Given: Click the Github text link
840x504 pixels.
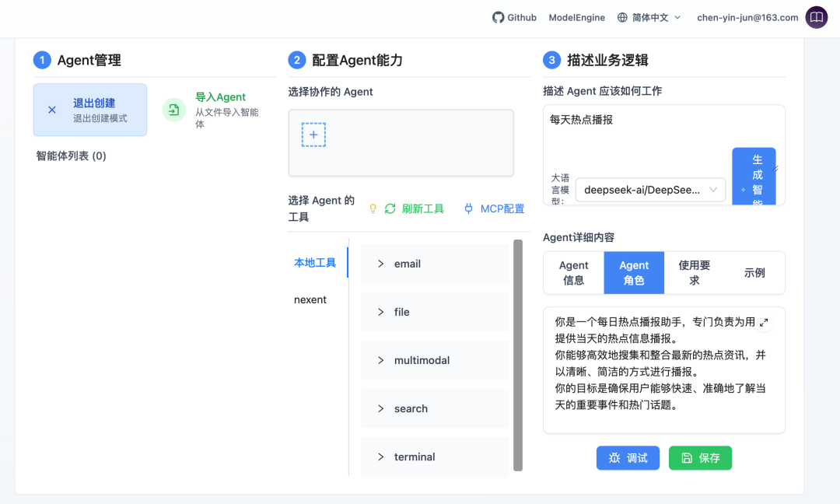Looking at the screenshot, I should pyautogui.click(x=522, y=18).
